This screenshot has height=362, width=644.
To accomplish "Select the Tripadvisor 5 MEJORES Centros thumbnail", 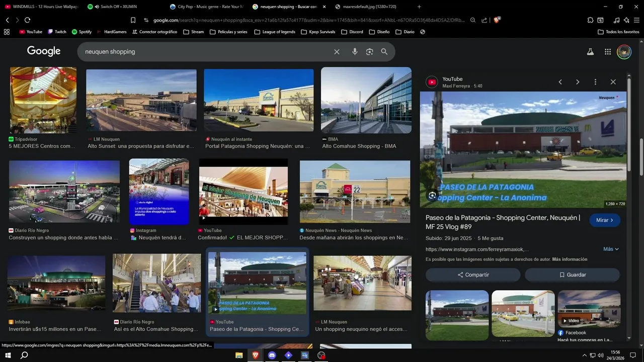I will click(43, 100).
